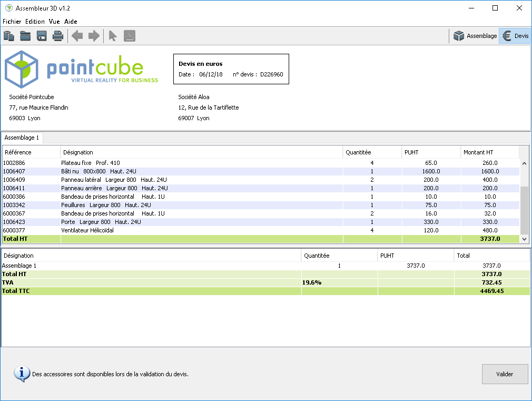
Task: Open the Fichier menu
Action: click(12, 22)
